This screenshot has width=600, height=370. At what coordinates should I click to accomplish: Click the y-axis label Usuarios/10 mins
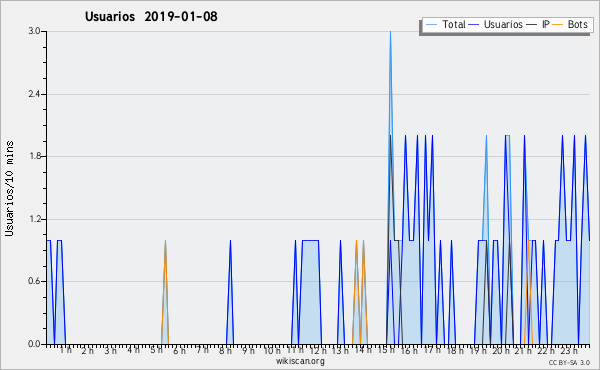click(x=9, y=188)
